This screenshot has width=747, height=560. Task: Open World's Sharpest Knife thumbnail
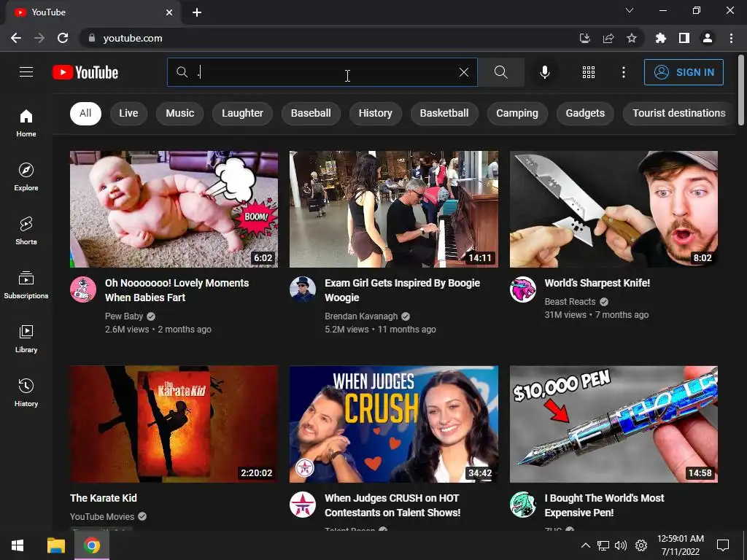(614, 209)
